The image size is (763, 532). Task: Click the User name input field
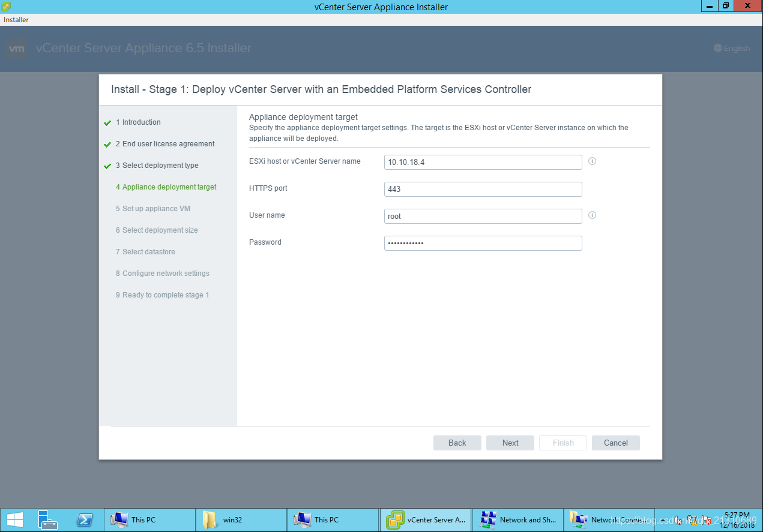pos(483,216)
